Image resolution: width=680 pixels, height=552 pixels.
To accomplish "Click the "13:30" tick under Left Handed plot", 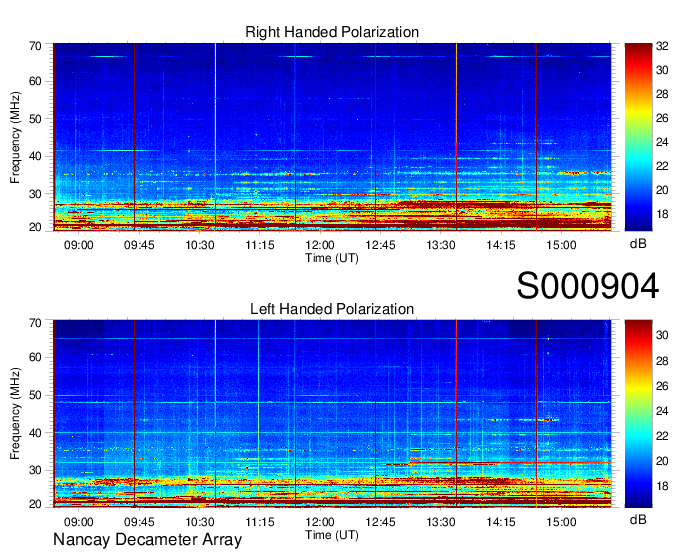I will (441, 522).
